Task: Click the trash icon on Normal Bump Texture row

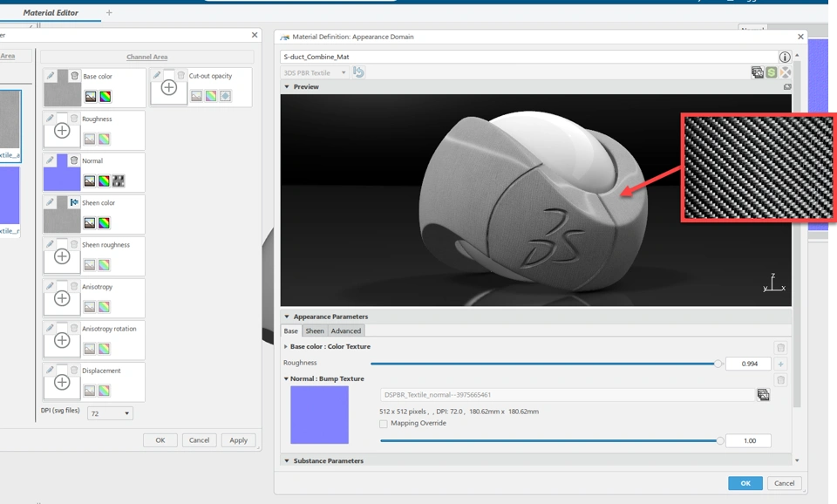Action: (x=780, y=380)
